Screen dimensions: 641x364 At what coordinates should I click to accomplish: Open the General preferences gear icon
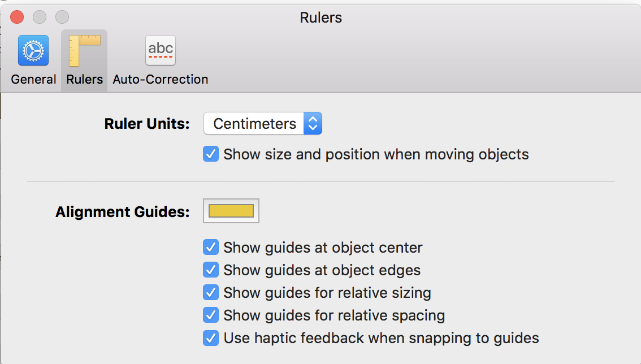33,50
